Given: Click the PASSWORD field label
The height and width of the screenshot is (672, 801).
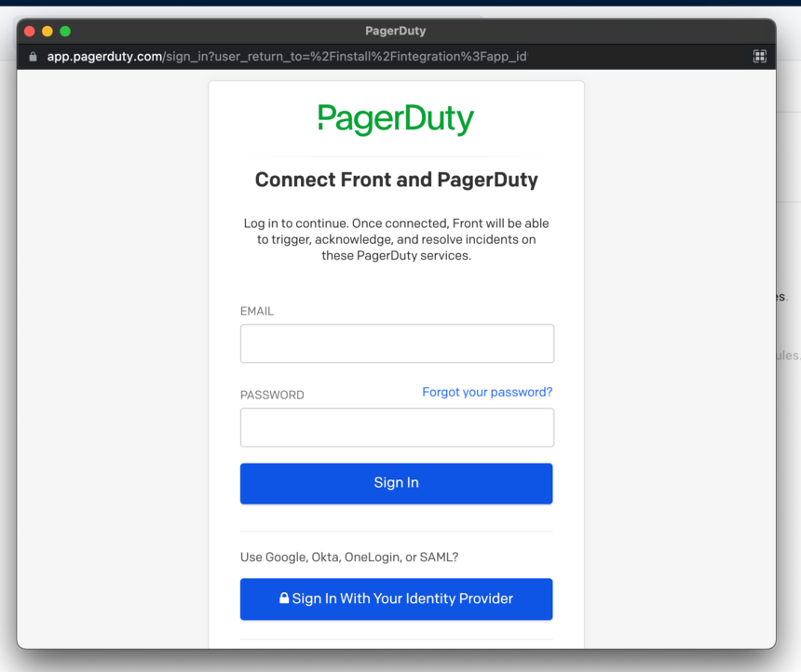Looking at the screenshot, I should coord(272,396).
